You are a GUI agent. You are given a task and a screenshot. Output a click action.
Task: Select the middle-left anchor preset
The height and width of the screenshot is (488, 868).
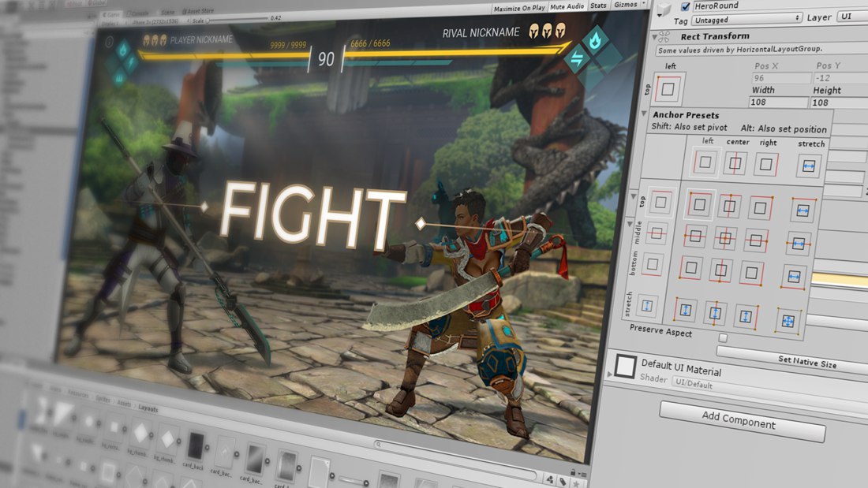pyautogui.click(x=695, y=237)
